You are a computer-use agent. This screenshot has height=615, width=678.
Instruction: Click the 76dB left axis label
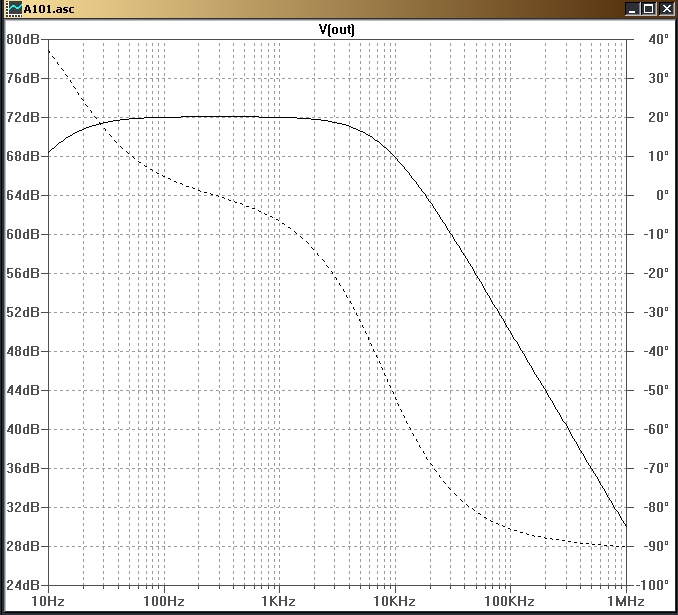pyautogui.click(x=22, y=78)
